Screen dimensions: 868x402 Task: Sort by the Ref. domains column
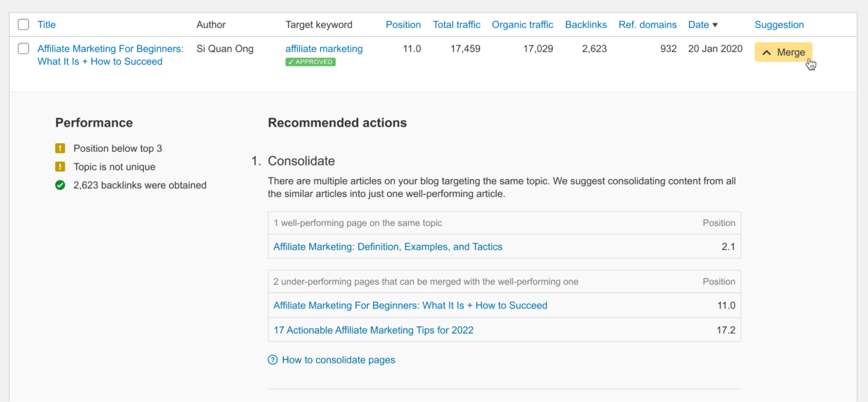647,25
